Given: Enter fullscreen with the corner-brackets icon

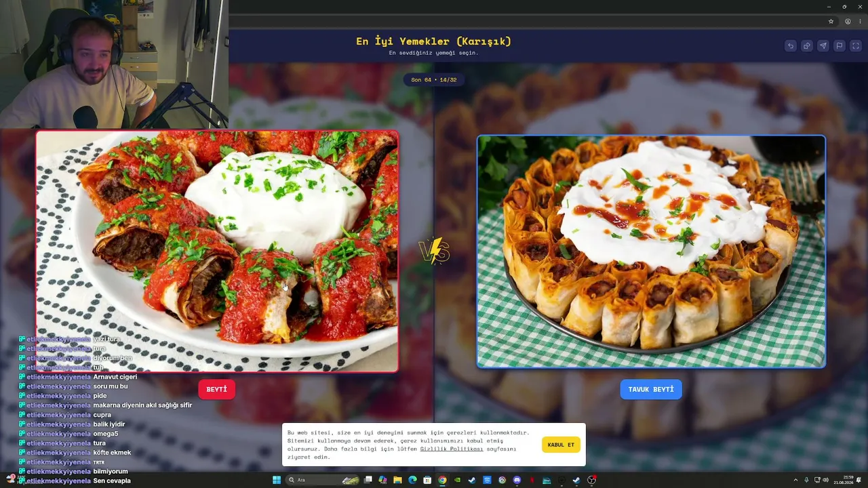Looking at the screenshot, I should 856,46.
